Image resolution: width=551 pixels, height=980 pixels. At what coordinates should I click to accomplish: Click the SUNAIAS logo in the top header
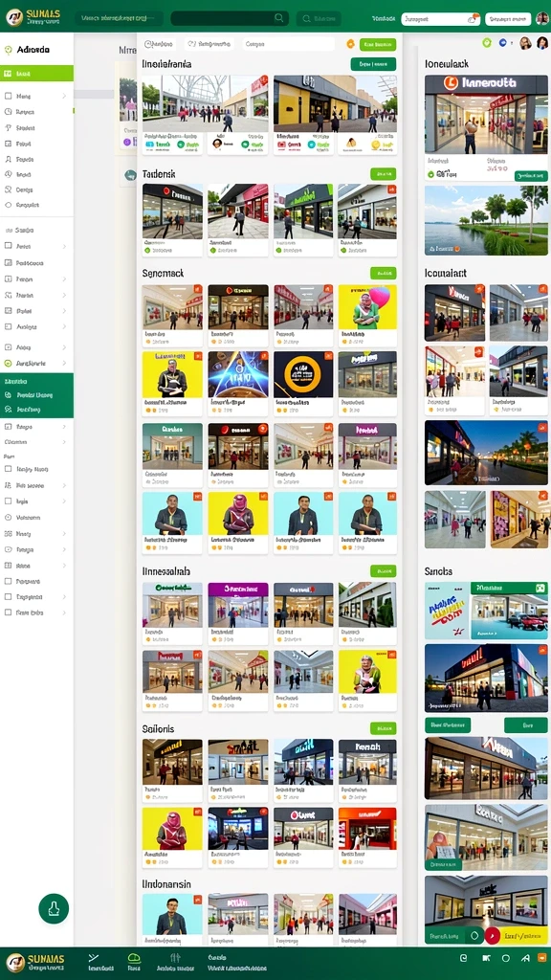click(34, 17)
